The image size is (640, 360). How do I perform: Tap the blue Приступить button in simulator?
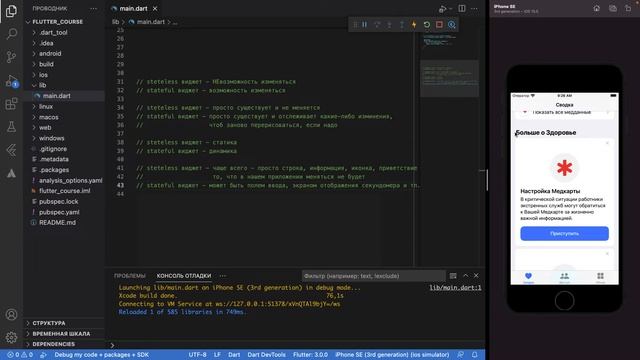[564, 233]
